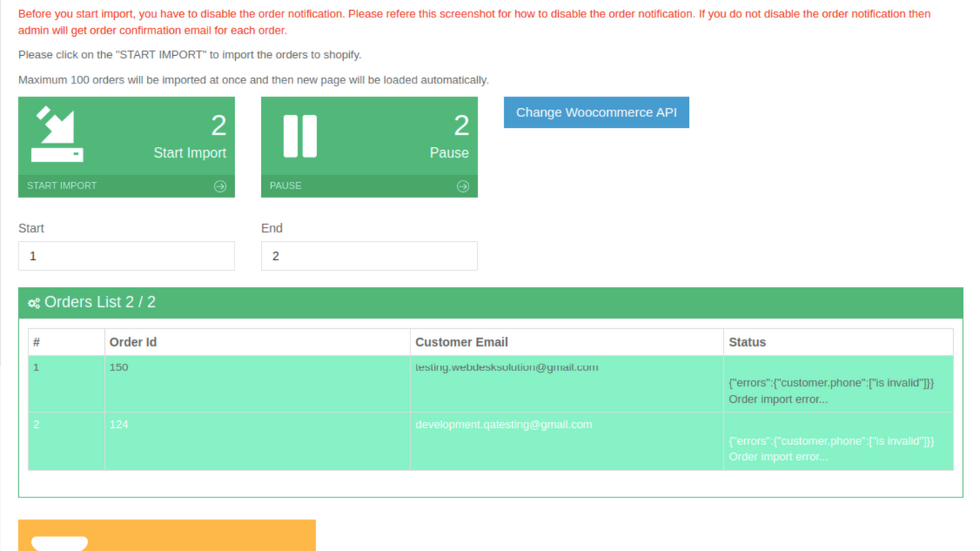Click the START IMPORT footer link
The image size is (980, 551).
pos(62,185)
